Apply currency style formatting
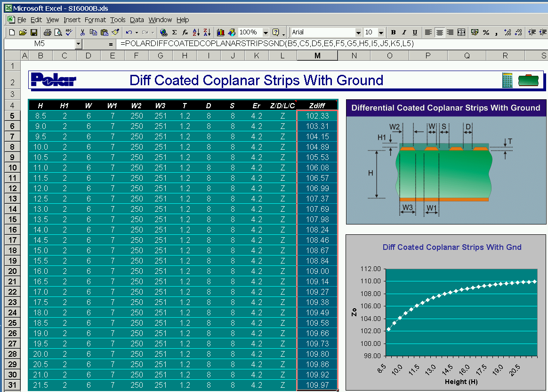The width and height of the screenshot is (548, 392). tap(475, 32)
